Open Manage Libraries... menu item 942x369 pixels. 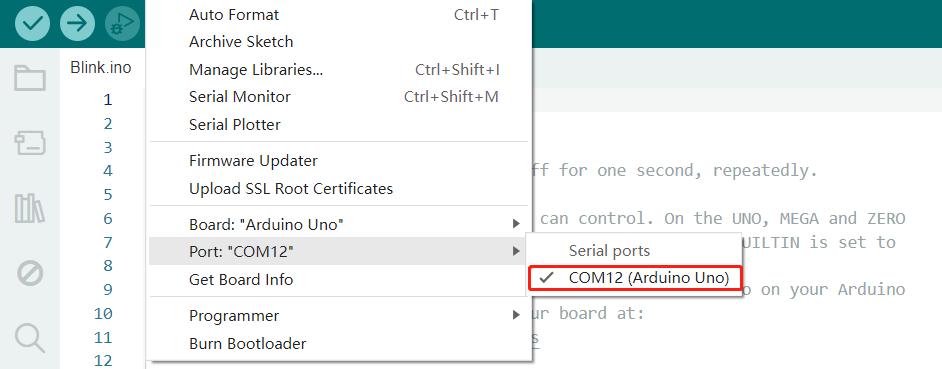pyautogui.click(x=339, y=70)
